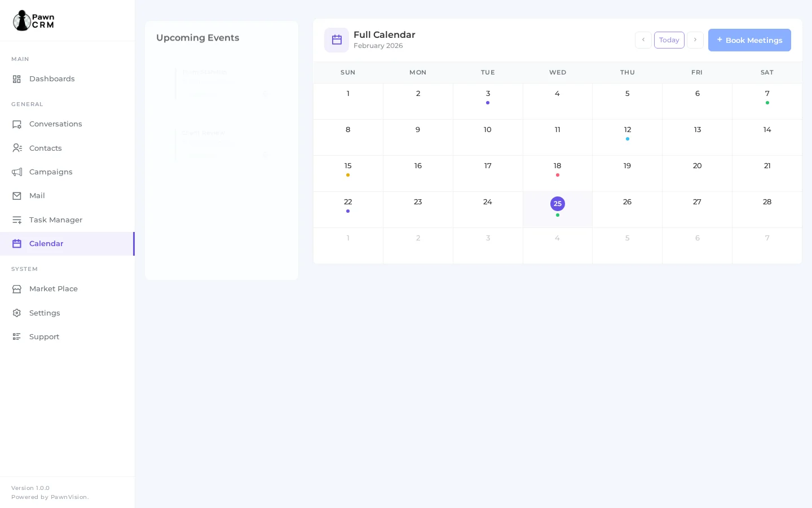812x508 pixels.
Task: Click the calendar icon beside Full Calendar heading
Action: (x=337, y=40)
